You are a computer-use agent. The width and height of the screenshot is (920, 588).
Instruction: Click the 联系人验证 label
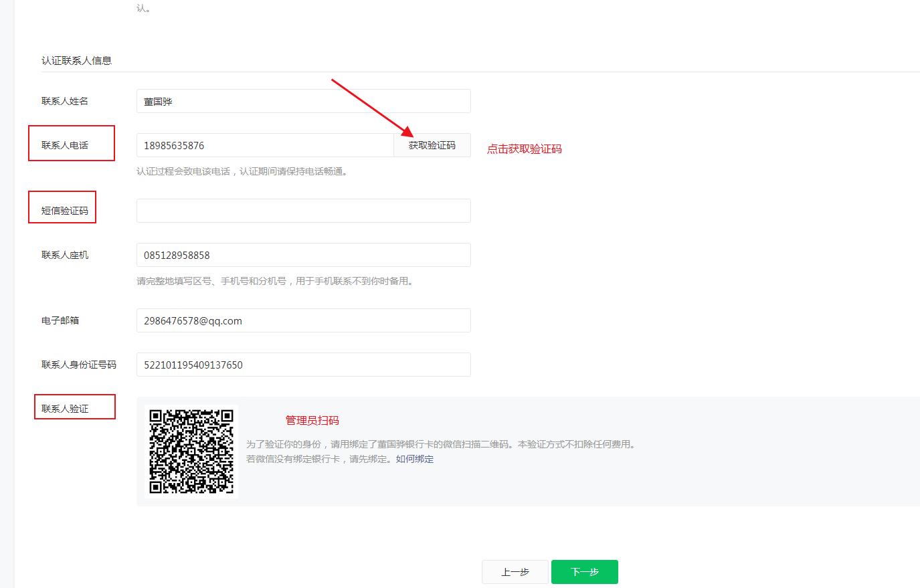(65, 409)
